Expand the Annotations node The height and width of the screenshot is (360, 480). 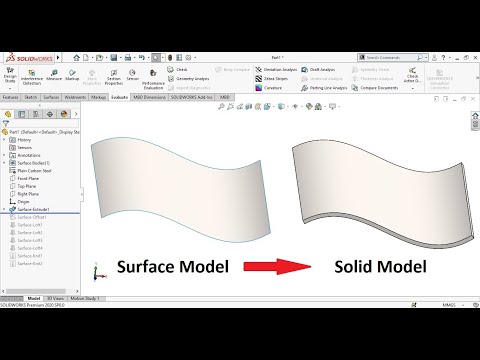pyautogui.click(x=4, y=155)
